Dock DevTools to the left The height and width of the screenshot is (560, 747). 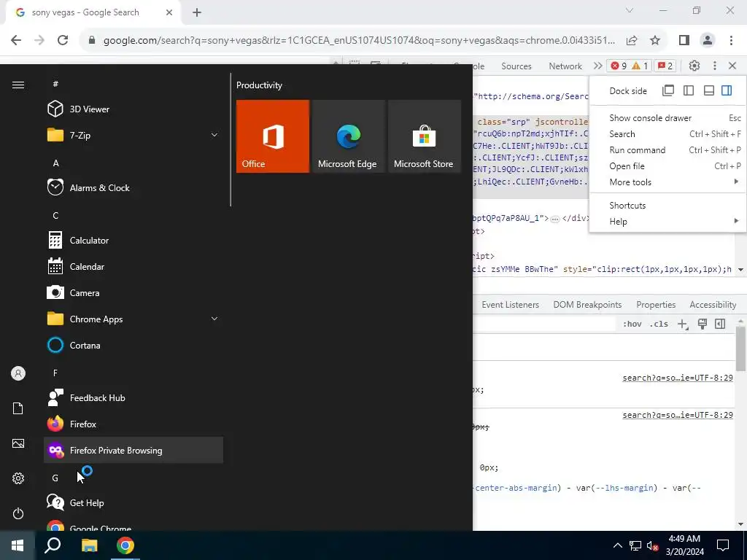[689, 90]
